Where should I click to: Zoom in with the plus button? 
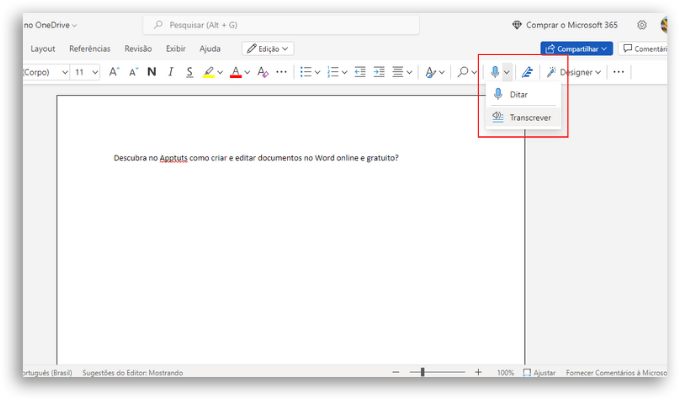[478, 372]
